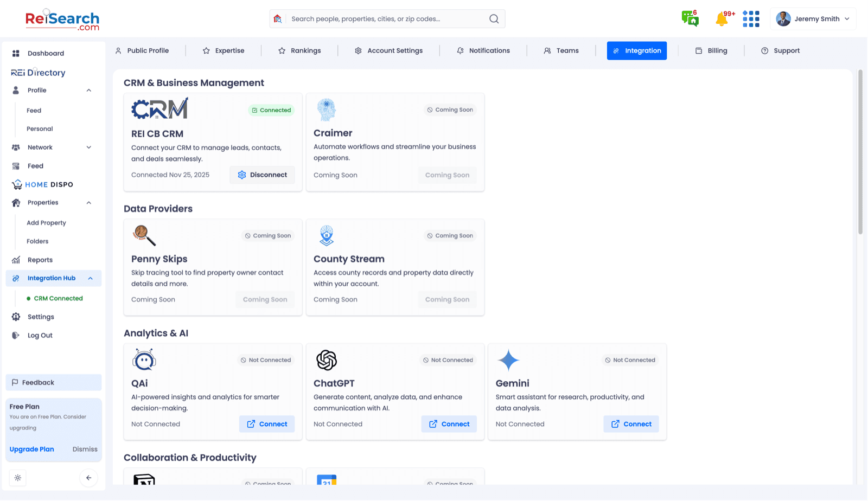868x501 pixels.
Task: Focus the search people, properties field
Action: (387, 19)
